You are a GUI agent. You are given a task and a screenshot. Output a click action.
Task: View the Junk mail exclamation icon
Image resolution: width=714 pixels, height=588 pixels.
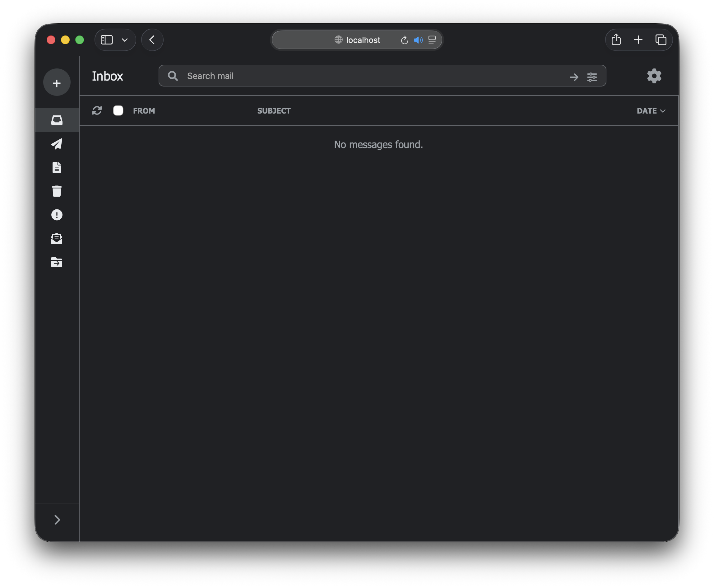tap(57, 215)
